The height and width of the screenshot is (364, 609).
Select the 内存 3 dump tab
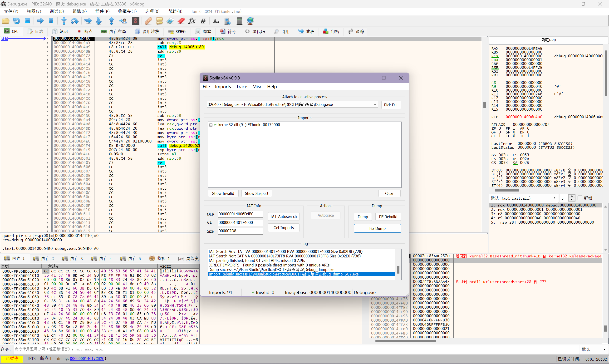point(73,258)
